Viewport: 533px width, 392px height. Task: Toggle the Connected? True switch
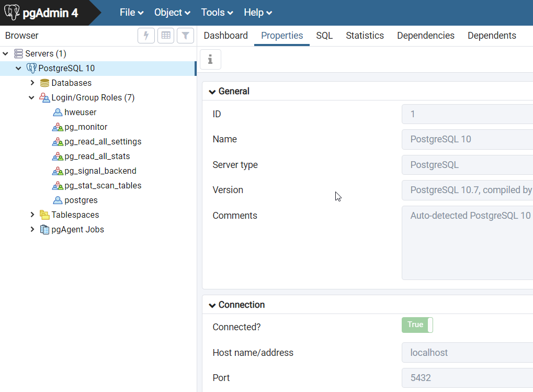click(417, 325)
